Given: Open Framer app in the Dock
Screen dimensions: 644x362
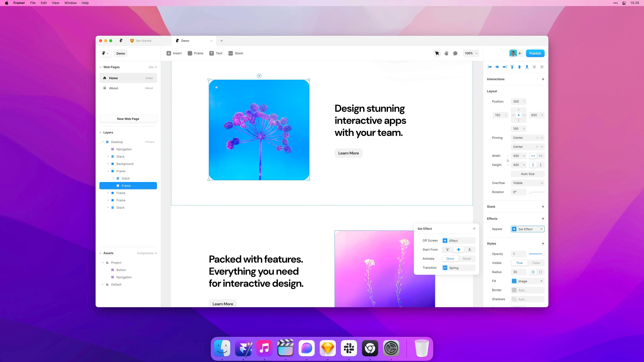Looking at the screenshot, I should point(243,348).
